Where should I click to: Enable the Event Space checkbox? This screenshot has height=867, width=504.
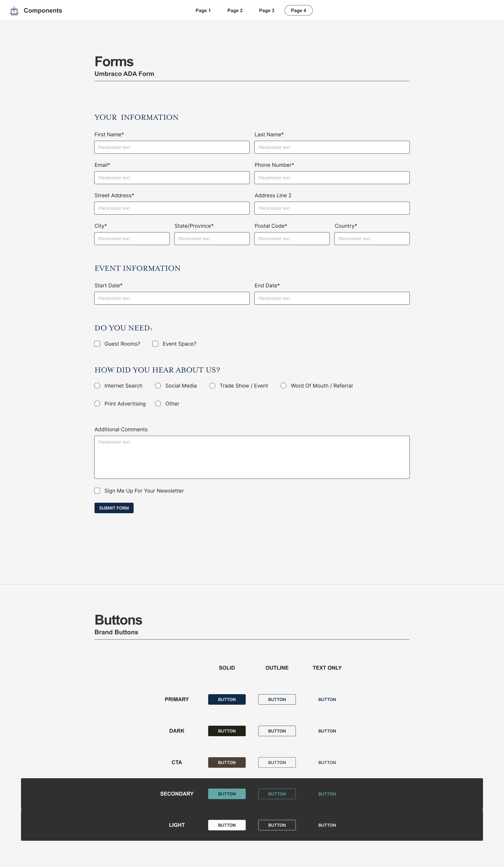(155, 344)
